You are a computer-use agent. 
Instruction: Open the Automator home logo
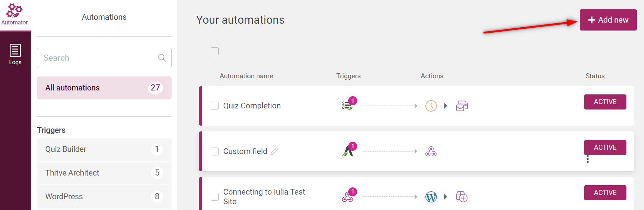click(14, 14)
